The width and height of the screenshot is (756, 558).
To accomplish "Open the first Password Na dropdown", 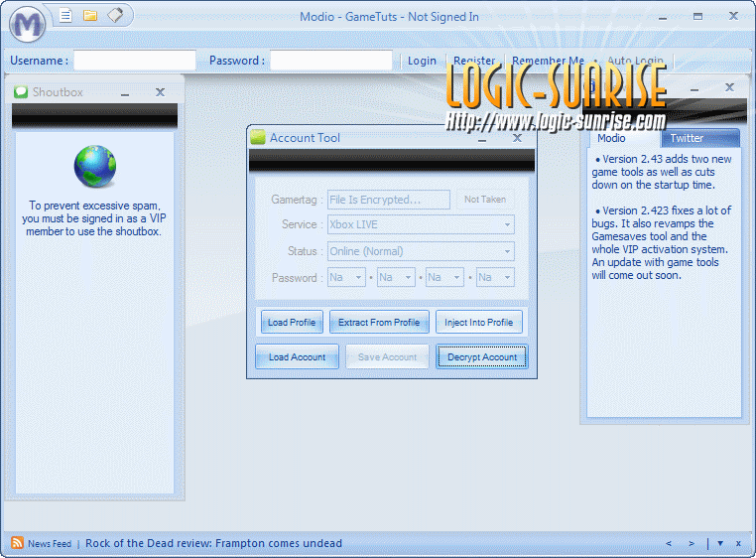I will [x=358, y=278].
